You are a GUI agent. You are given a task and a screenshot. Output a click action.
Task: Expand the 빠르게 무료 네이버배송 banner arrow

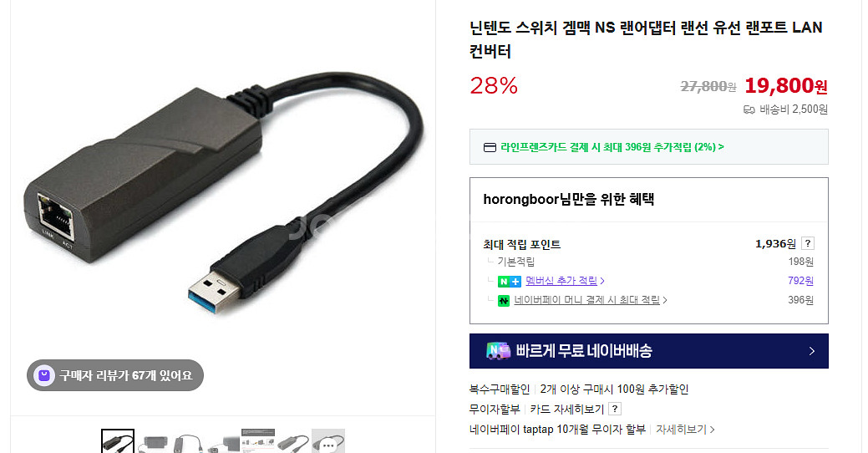coord(811,351)
